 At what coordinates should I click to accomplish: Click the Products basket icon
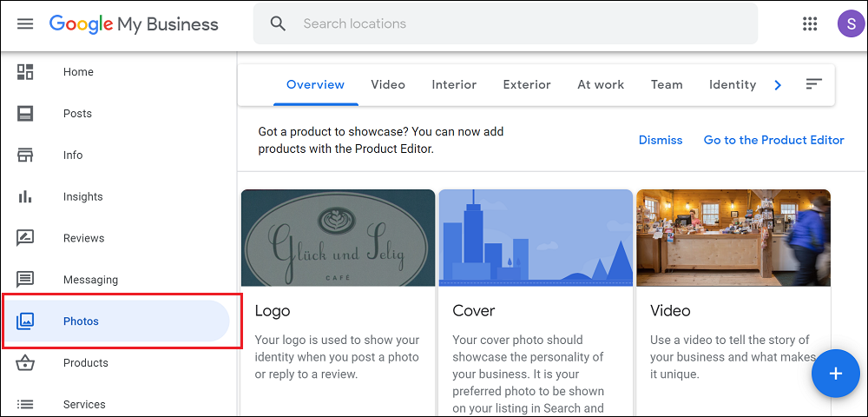coord(25,363)
